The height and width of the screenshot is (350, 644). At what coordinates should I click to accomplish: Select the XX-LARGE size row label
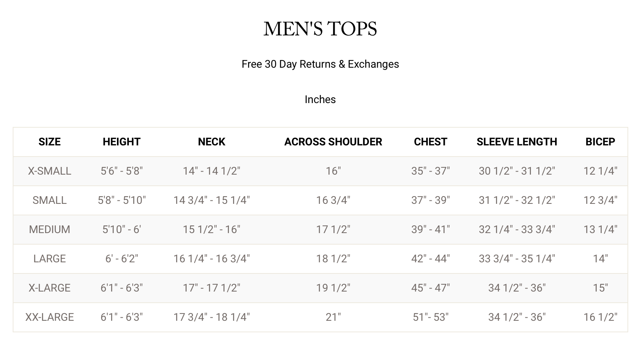pos(50,317)
